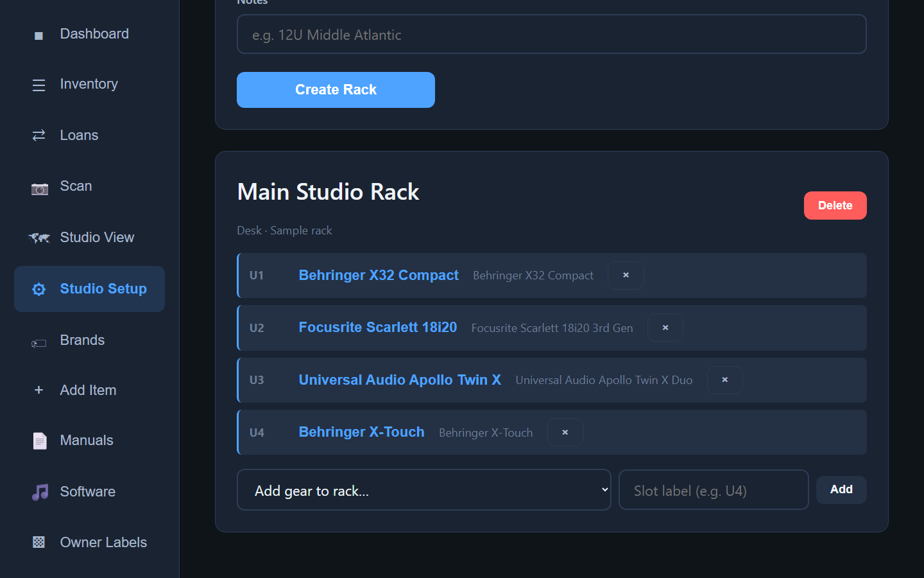Open the Loans section
Viewport: 924px width, 578px height.
pos(89,135)
